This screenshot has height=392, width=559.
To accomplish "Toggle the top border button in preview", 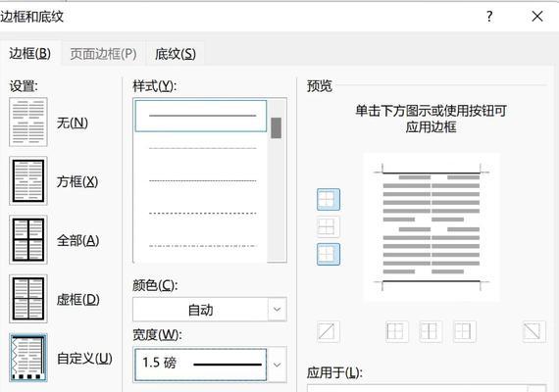I will coord(328,200).
